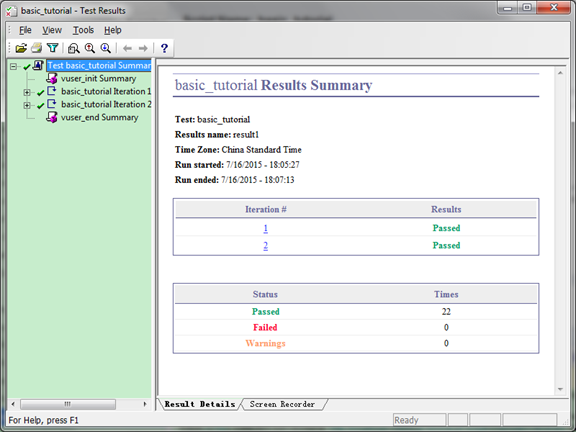Go forward with right arrow icon
This screenshot has width=576, height=432.
click(143, 48)
